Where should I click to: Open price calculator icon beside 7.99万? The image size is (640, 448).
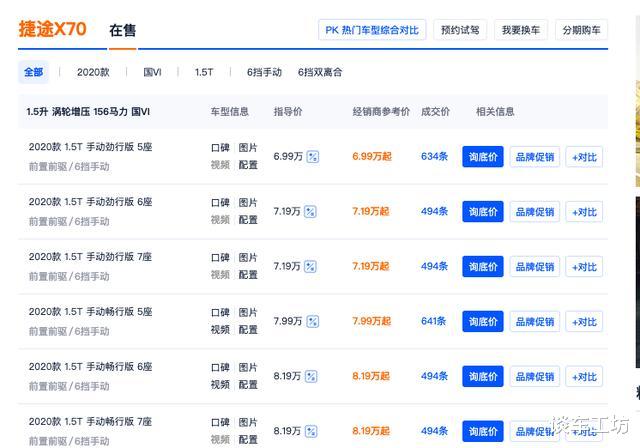(x=313, y=322)
